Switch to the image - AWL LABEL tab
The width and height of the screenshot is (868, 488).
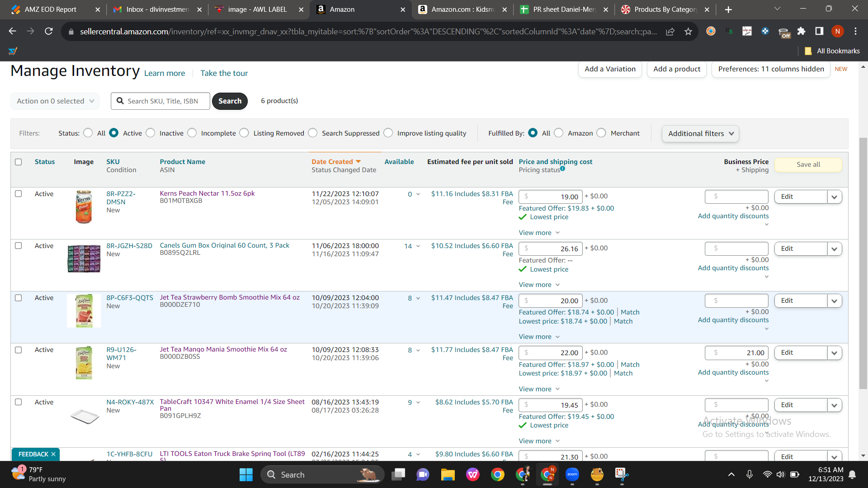pos(258,9)
